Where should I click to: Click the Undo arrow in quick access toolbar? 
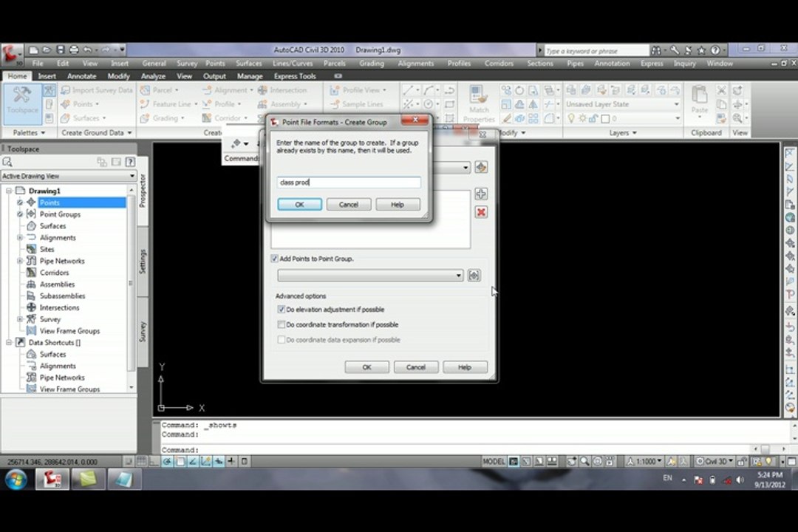pyautogui.click(x=87, y=50)
